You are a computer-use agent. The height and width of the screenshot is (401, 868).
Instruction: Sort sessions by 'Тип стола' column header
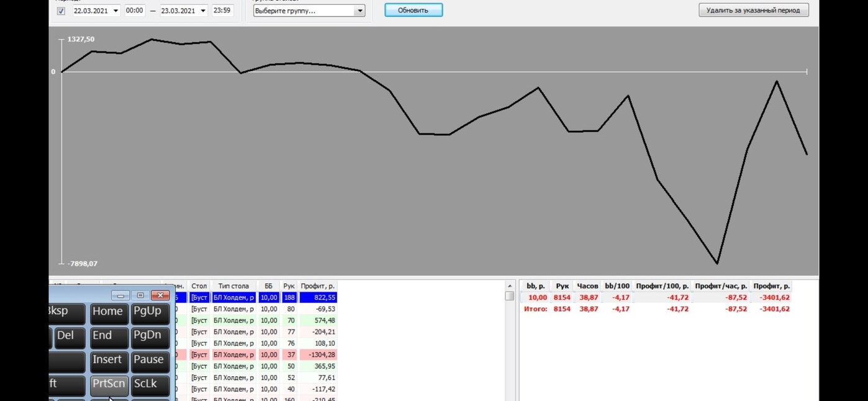pos(233,286)
